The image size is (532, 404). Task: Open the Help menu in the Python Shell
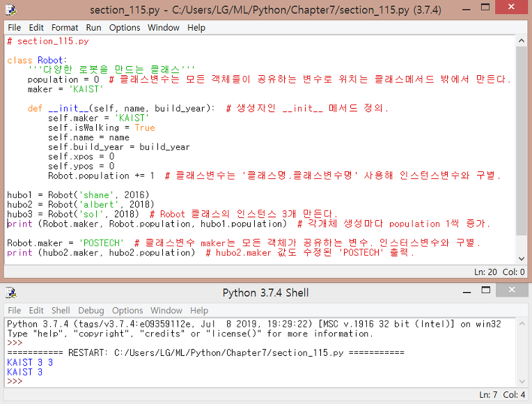tap(199, 310)
